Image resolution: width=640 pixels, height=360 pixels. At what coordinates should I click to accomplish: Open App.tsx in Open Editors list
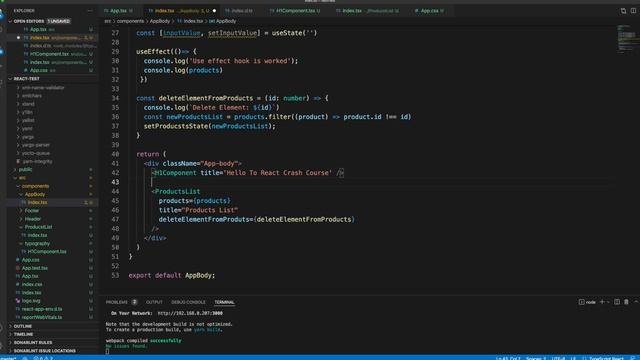pos(38,29)
